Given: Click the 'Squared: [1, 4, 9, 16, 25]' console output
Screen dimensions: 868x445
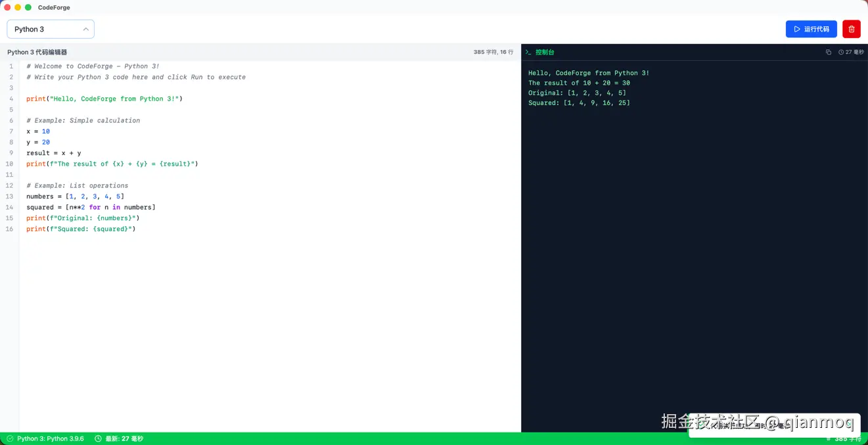Looking at the screenshot, I should pyautogui.click(x=579, y=103).
